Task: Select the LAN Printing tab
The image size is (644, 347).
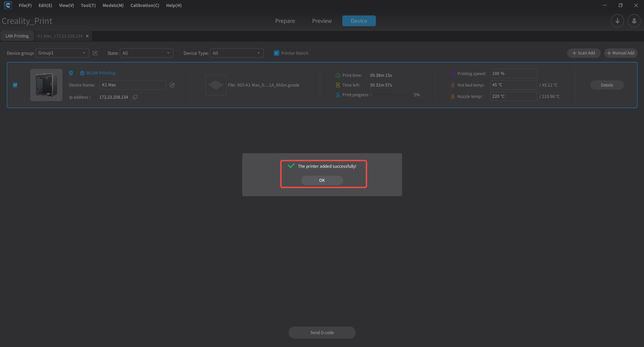Action: (x=17, y=36)
